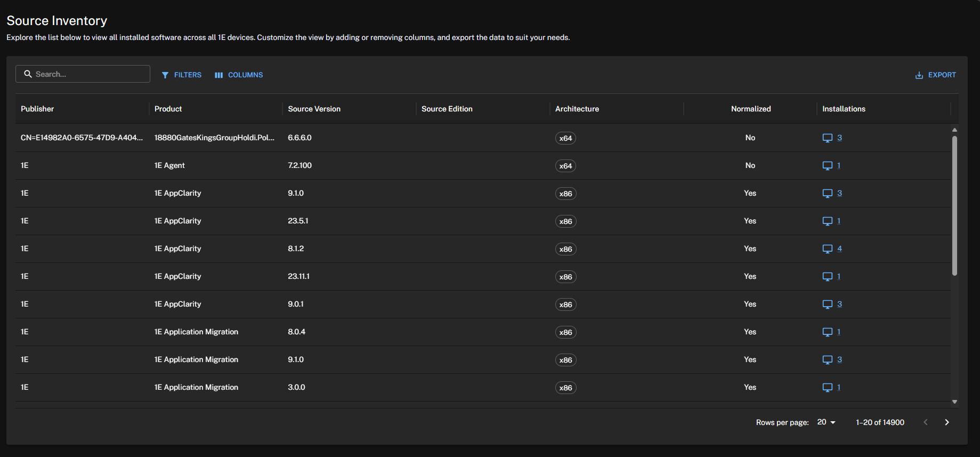Click x64 badge in 1E Agent row
The width and height of the screenshot is (980, 457).
point(565,166)
